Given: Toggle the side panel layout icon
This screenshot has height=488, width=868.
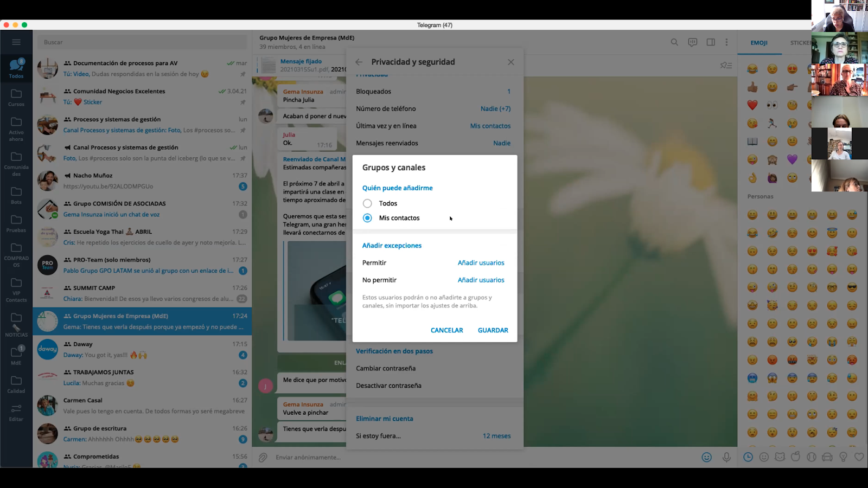Looking at the screenshot, I should (711, 42).
